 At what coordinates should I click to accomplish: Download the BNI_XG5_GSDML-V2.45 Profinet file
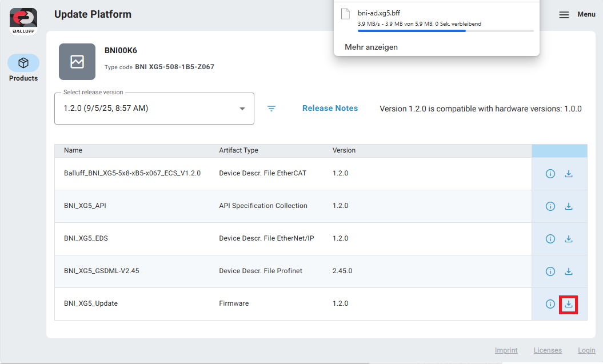(569, 271)
